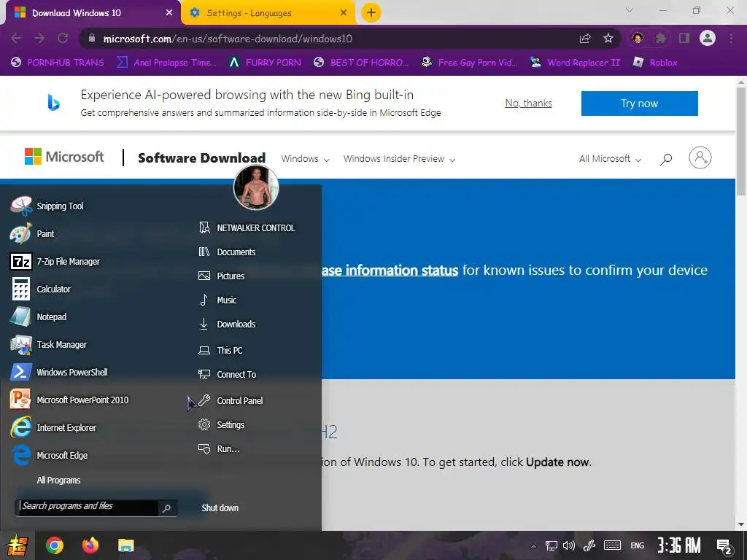Focus the Search programs and files box
747x560 pixels.
pyautogui.click(x=88, y=507)
